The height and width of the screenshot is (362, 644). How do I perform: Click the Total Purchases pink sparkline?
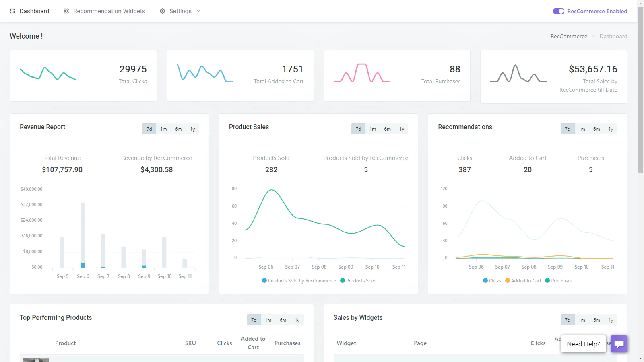tap(361, 73)
